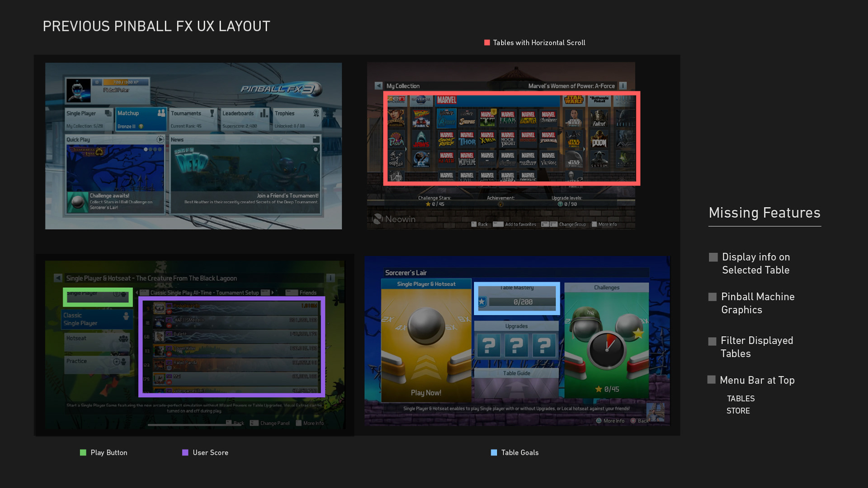Select the Marvel Wolverine table icon
Screen dimensions: 868x488
(467, 159)
